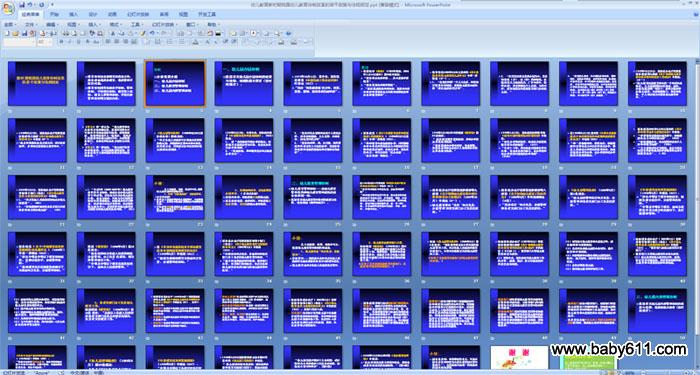Open the Office button menu
700x375 pixels.
pyautogui.click(x=8, y=8)
